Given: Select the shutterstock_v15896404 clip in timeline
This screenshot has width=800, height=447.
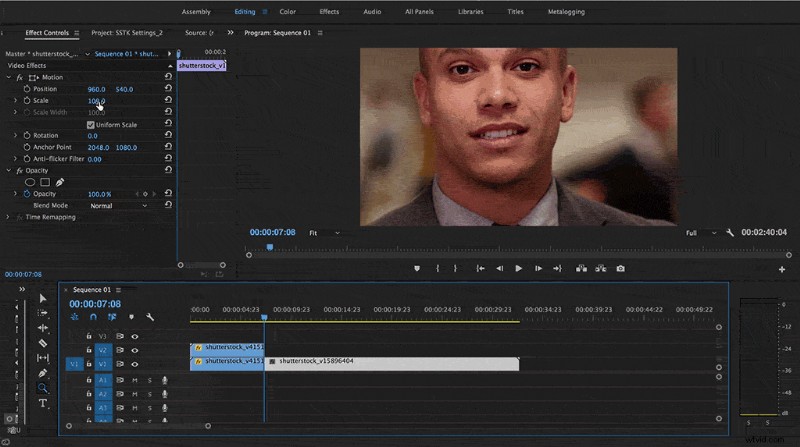Looking at the screenshot, I should pyautogui.click(x=391, y=364).
